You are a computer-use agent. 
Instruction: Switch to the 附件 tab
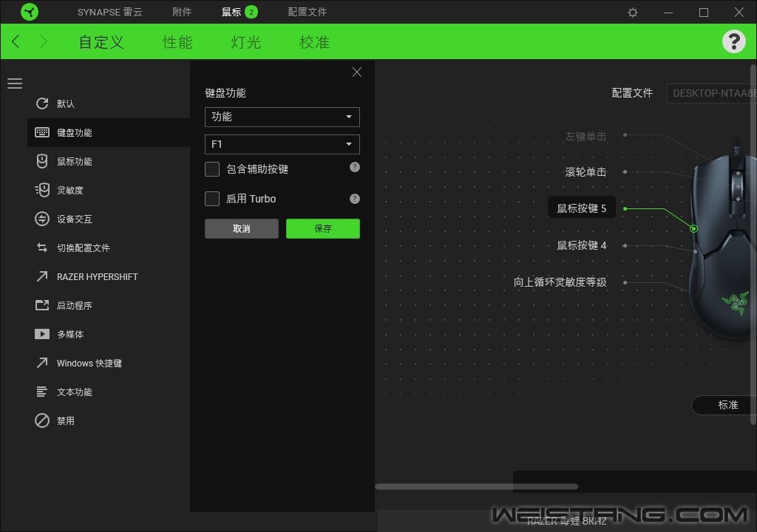pos(182,12)
